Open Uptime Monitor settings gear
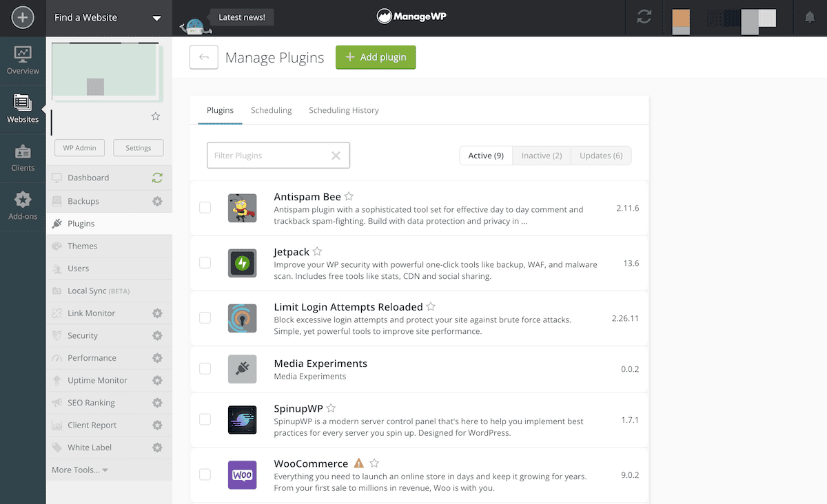Screen dimensions: 827x504 click(x=157, y=380)
